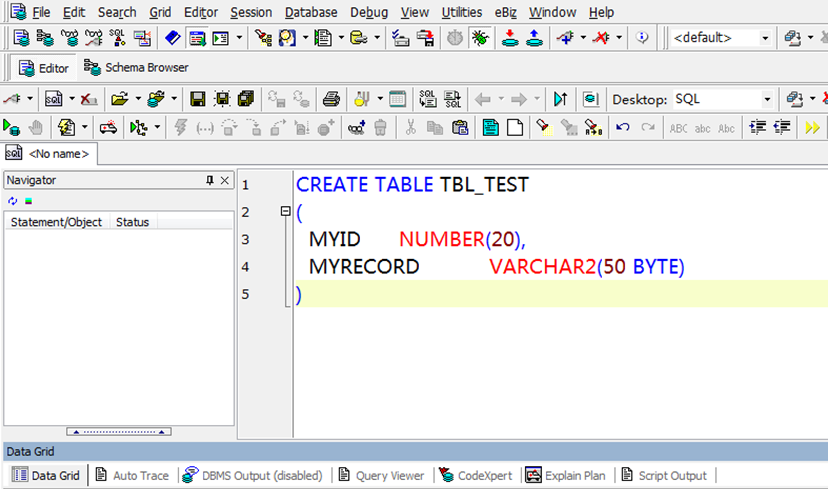Click the Commit icon with red arrow
Viewport: 830px width, 489px height.
click(x=510, y=38)
